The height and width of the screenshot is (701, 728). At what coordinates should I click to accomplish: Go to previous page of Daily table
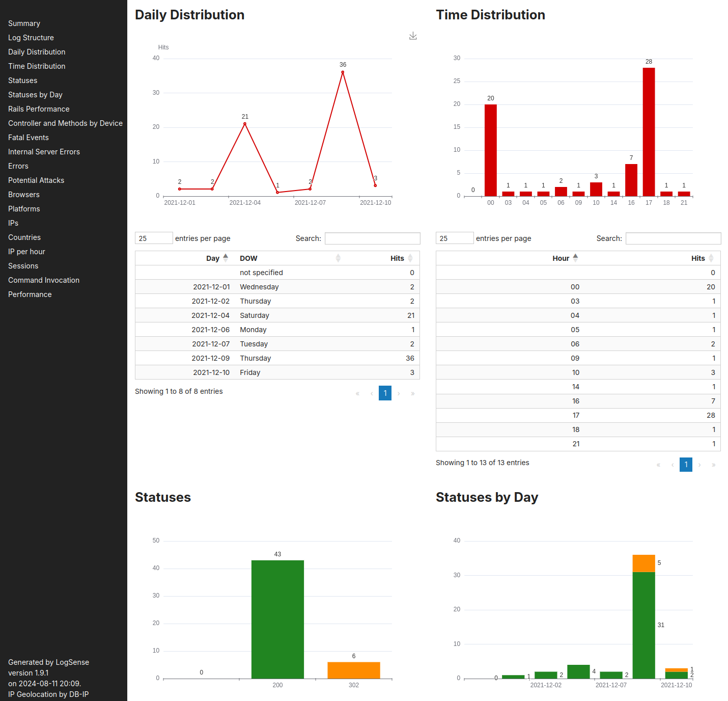[x=372, y=393]
